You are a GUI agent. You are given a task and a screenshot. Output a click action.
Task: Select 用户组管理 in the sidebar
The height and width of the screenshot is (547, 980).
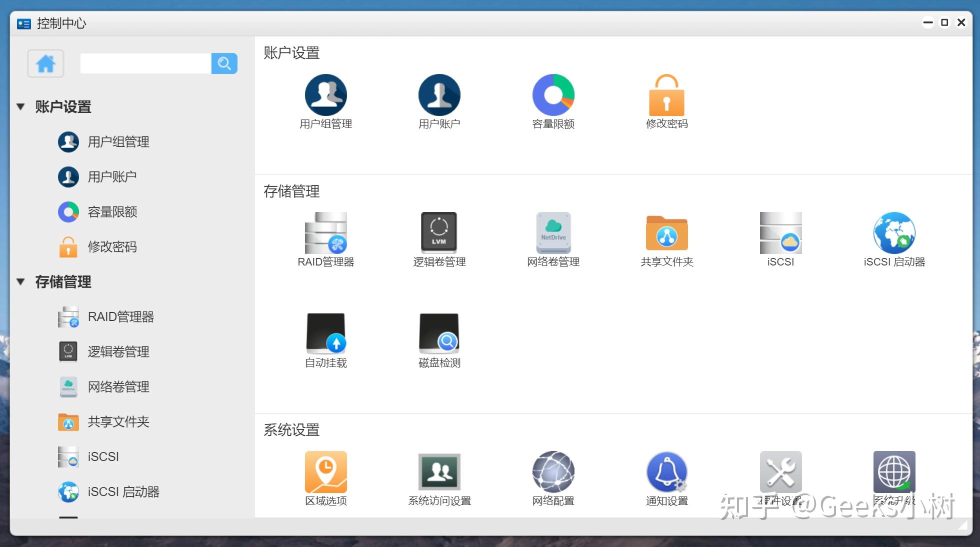pos(118,142)
